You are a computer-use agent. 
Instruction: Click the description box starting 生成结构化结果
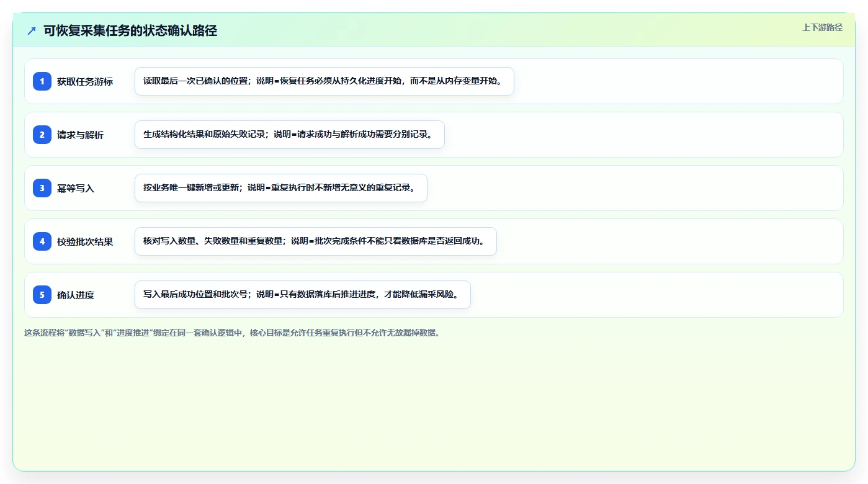(x=290, y=135)
